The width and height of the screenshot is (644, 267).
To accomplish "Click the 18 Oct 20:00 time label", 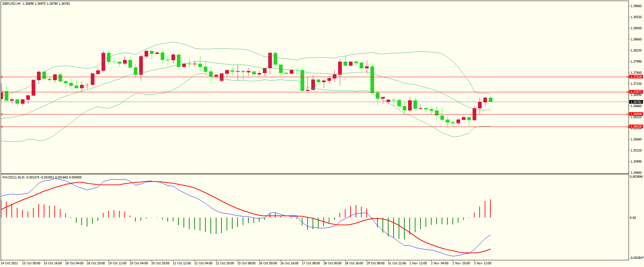I will click(96, 263).
